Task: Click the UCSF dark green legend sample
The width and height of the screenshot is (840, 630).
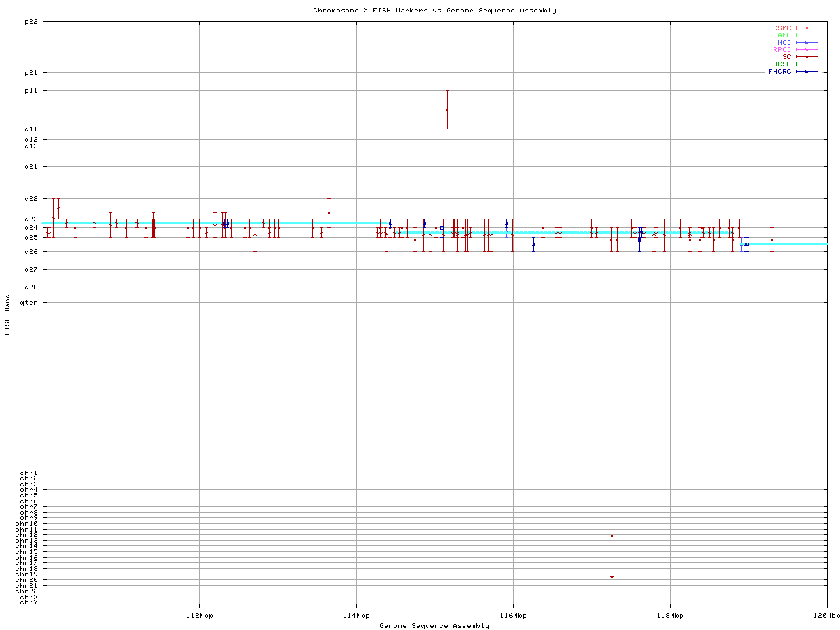Action: [x=807, y=64]
